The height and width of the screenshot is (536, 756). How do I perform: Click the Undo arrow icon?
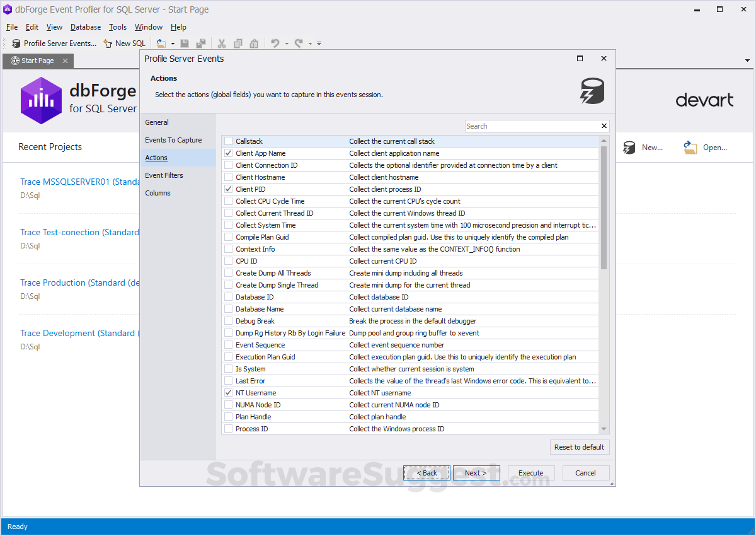point(275,44)
